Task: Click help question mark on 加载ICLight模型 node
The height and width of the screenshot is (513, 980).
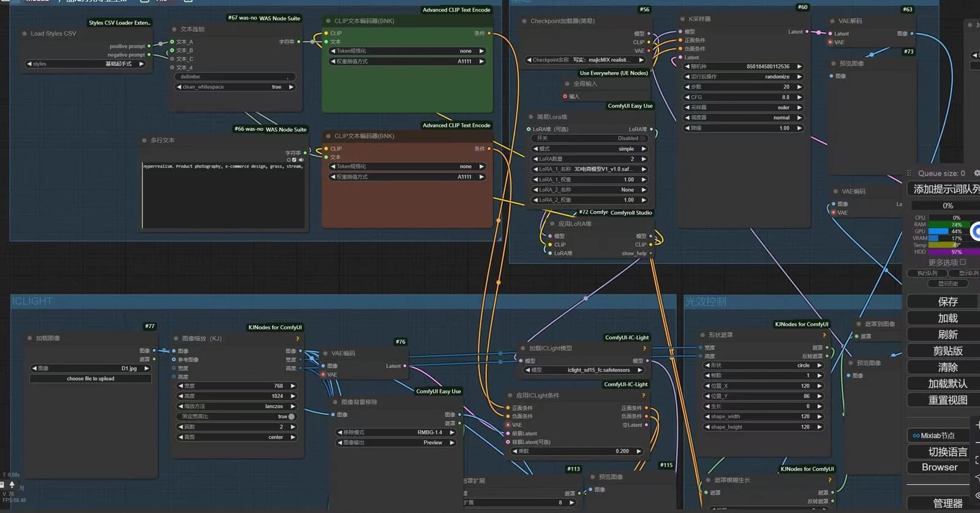Action: point(644,348)
